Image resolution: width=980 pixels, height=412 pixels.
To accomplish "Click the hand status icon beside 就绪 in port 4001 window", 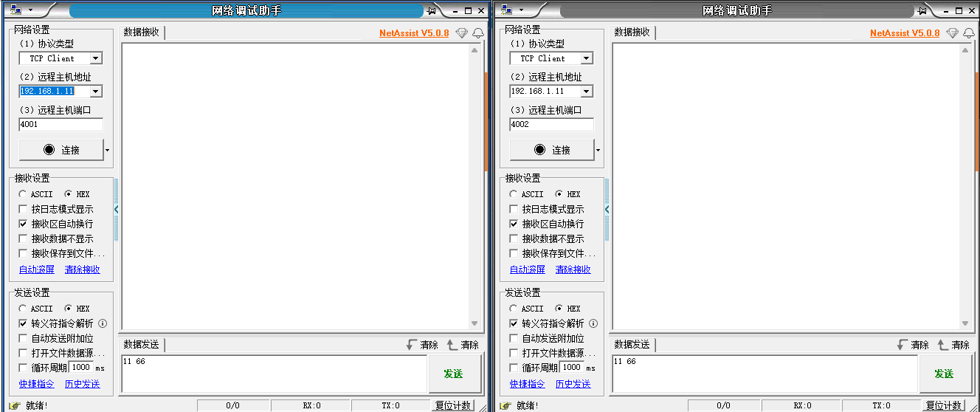I will coord(15,405).
